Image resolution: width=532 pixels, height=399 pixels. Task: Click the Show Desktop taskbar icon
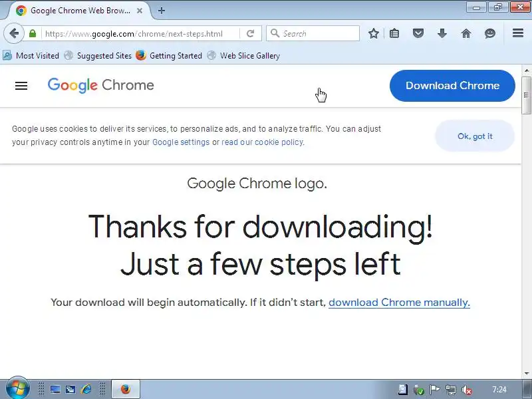(55, 390)
